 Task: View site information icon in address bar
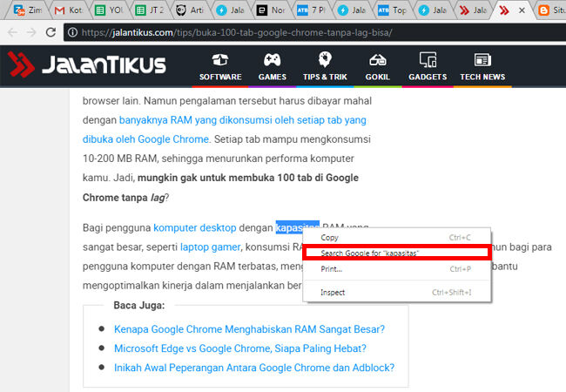coord(73,32)
